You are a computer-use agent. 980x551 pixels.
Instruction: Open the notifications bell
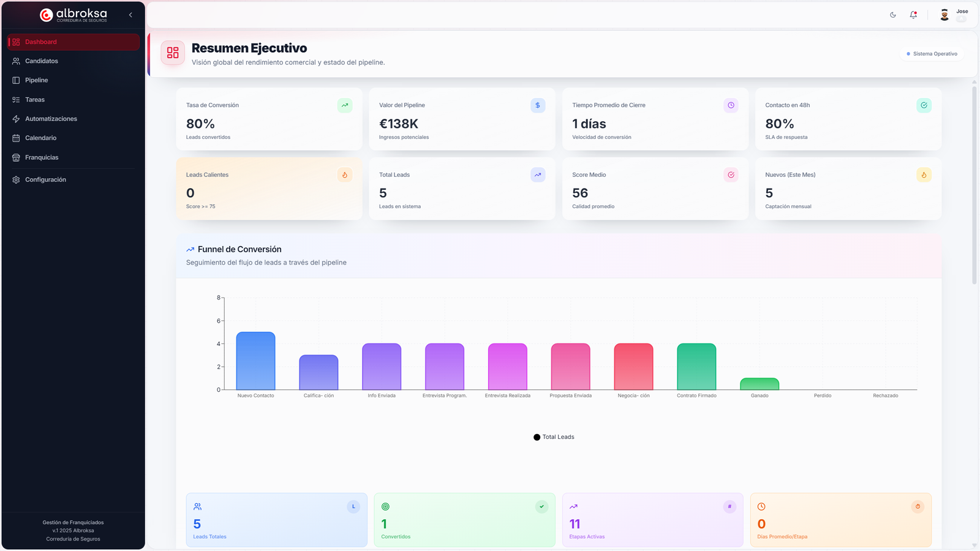click(x=913, y=15)
